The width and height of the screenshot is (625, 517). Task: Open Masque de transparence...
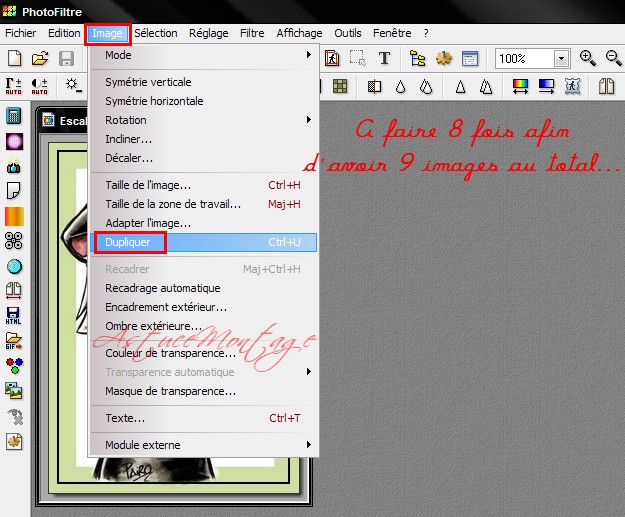(204, 391)
